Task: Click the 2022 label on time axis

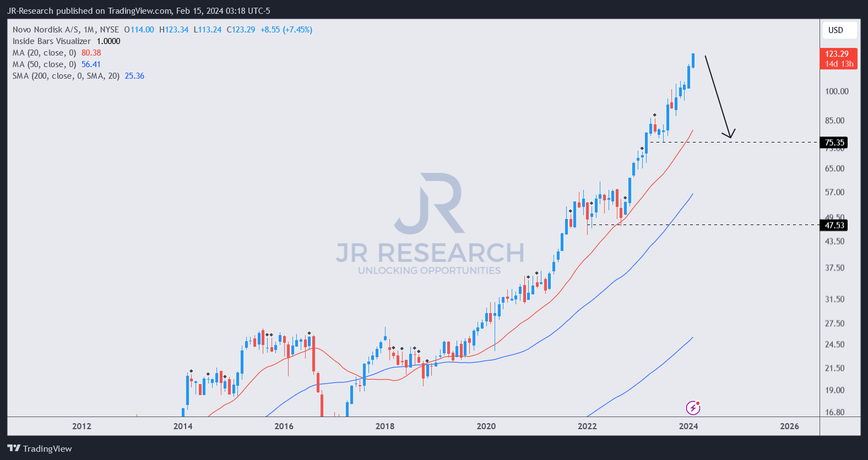Action: tap(587, 426)
